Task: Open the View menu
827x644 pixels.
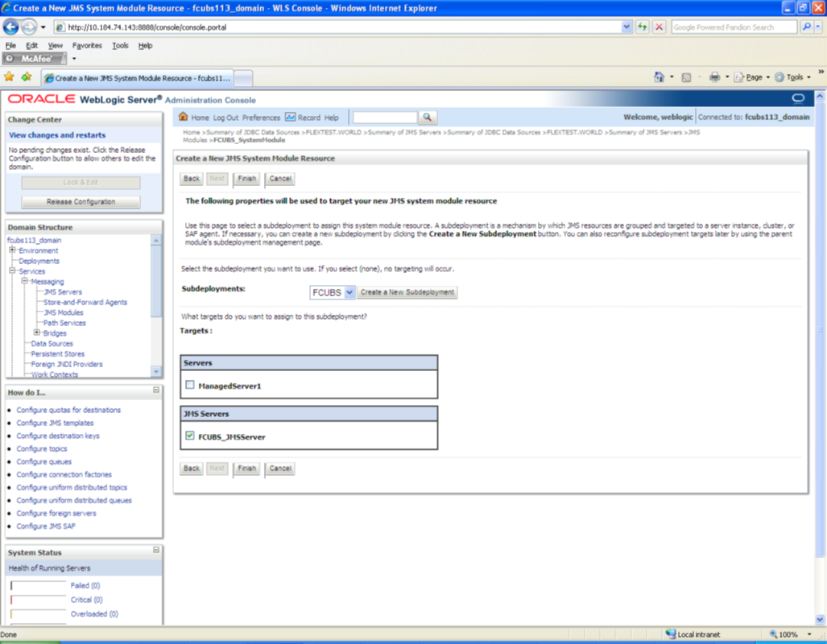Action: (55, 45)
